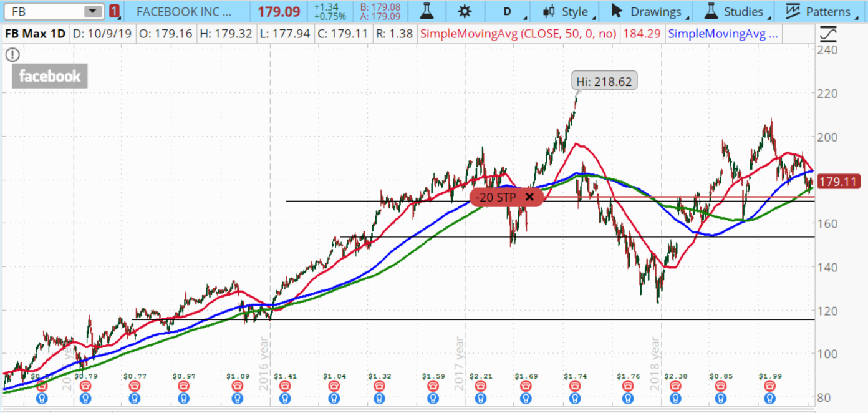
Task: Click the +1.34 +0.75% change value
Action: point(330,11)
